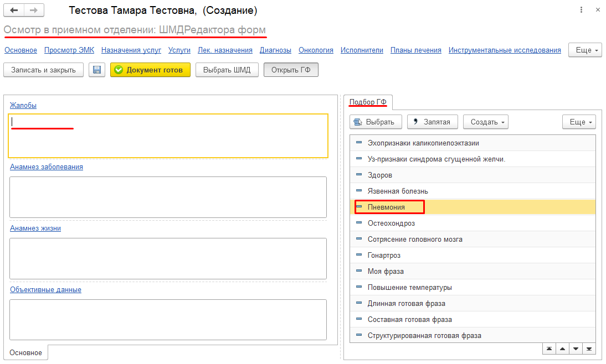606x364 pixels.
Task: Click the dash icon beside Гонартроз
Action: click(359, 255)
